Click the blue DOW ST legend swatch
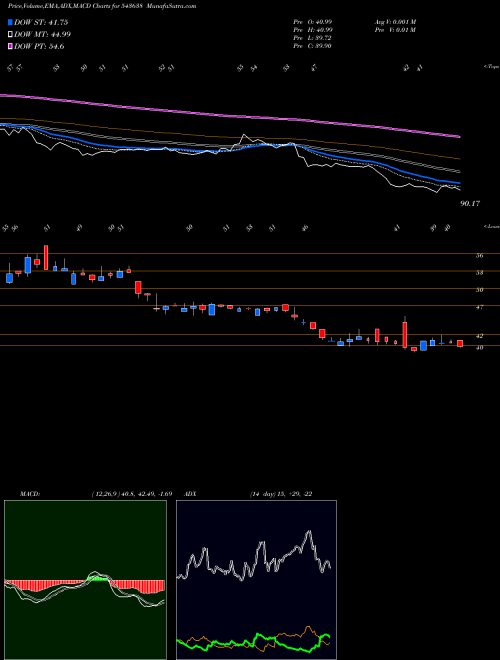The width and height of the screenshot is (500, 660). 11,22
